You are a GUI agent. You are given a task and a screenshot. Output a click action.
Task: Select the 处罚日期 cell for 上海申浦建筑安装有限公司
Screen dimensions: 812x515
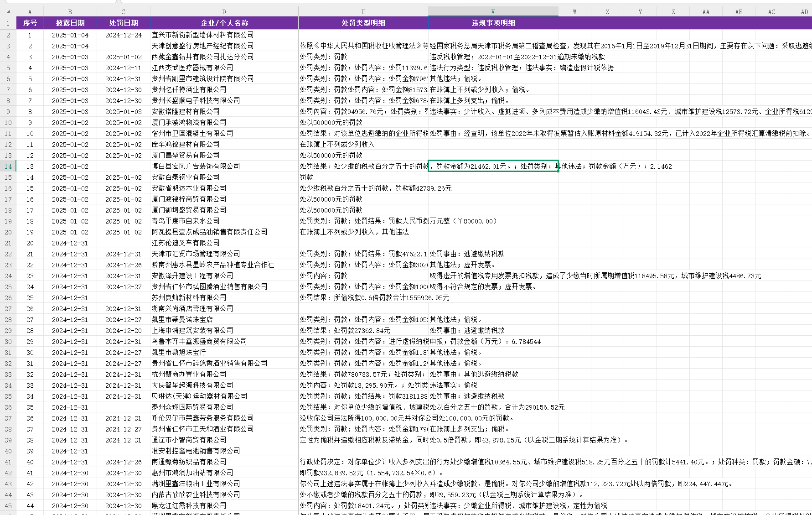pyautogui.click(x=123, y=331)
